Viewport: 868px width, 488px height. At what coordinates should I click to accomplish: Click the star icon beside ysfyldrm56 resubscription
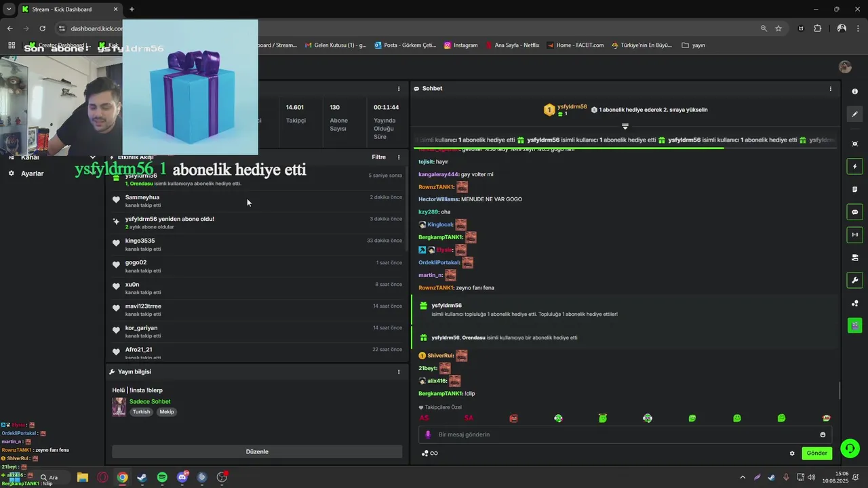coord(116,222)
